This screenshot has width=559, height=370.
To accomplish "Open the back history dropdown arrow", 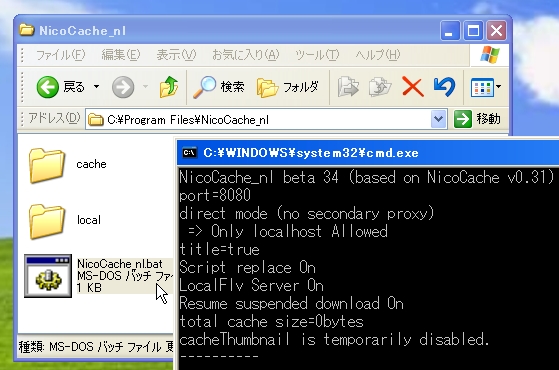I will point(96,87).
